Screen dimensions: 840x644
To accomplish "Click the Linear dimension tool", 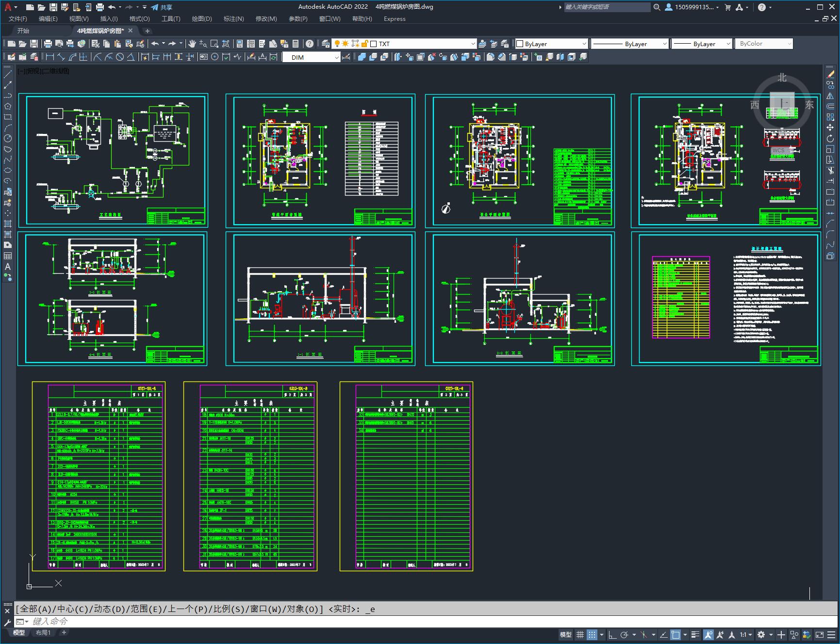I will (x=50, y=57).
